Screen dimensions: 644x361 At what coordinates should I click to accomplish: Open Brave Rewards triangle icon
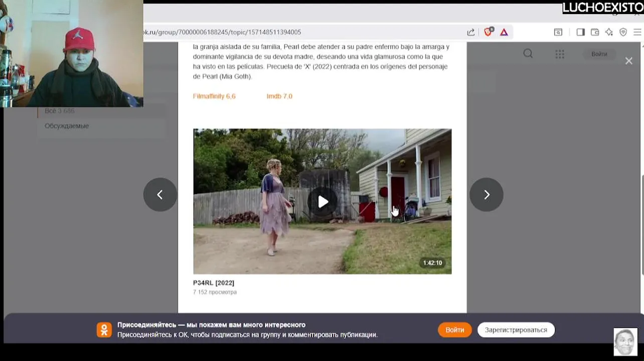pos(504,32)
